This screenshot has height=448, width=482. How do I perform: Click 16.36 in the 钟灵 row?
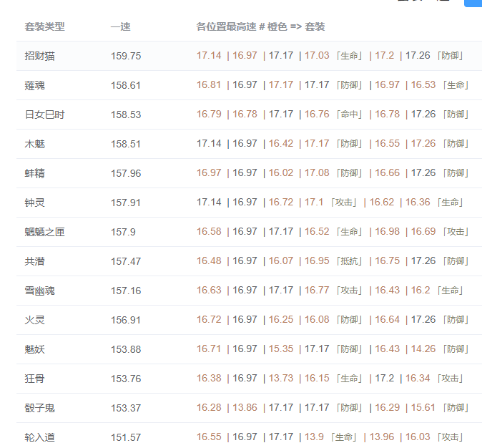(418, 202)
